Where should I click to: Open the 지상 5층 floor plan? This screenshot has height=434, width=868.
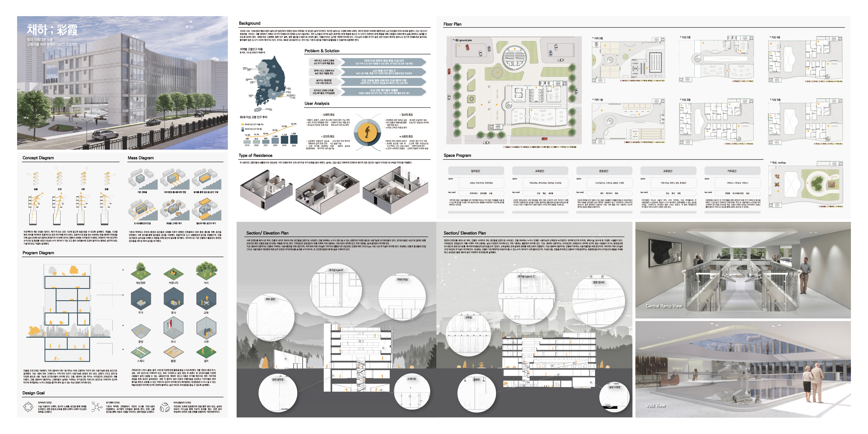(806, 122)
